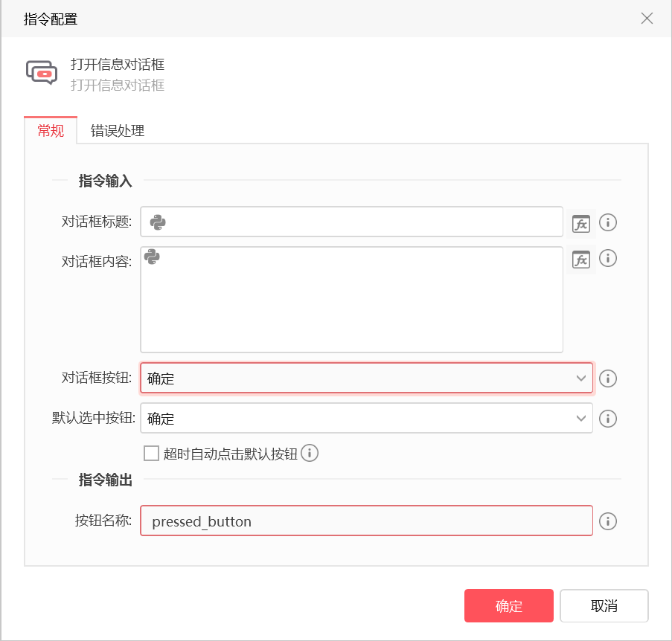Screen dimensions: 672x641
Task: Click the 取消 button
Action: click(x=604, y=605)
